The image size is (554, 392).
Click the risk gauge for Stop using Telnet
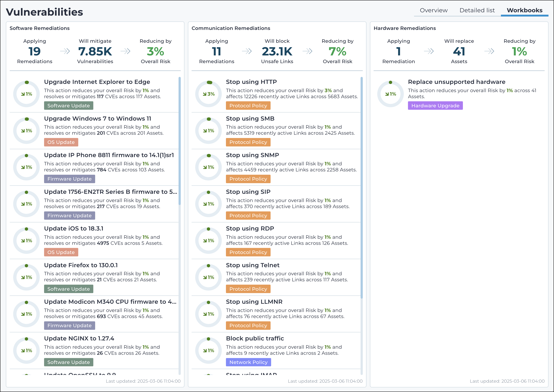[x=208, y=277]
